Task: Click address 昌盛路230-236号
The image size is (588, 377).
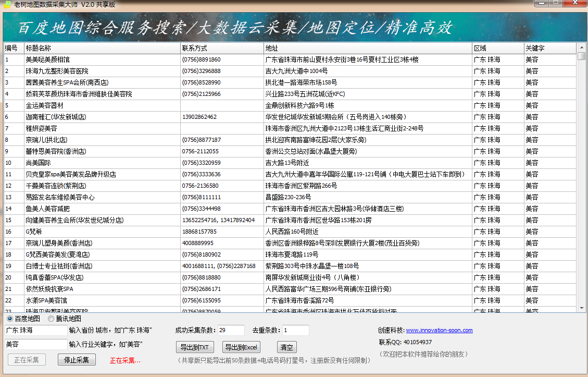Action: pos(288,198)
